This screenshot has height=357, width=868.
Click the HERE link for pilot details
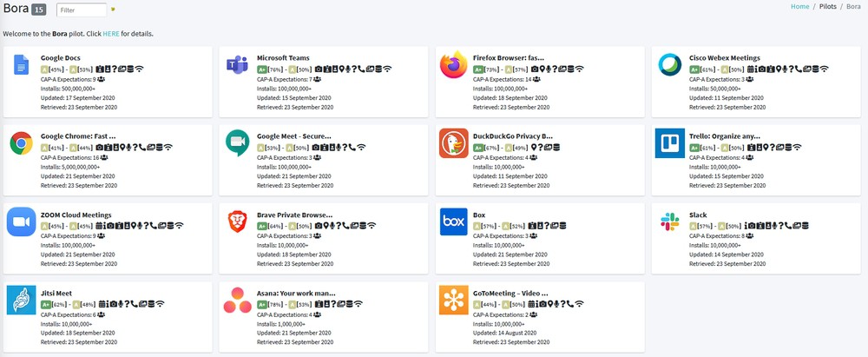[111, 34]
